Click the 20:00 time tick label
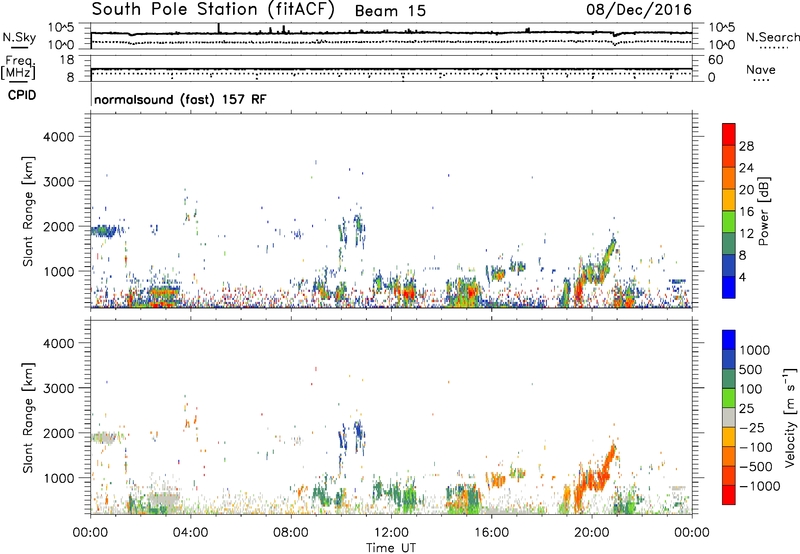The image size is (800, 554). point(591,533)
